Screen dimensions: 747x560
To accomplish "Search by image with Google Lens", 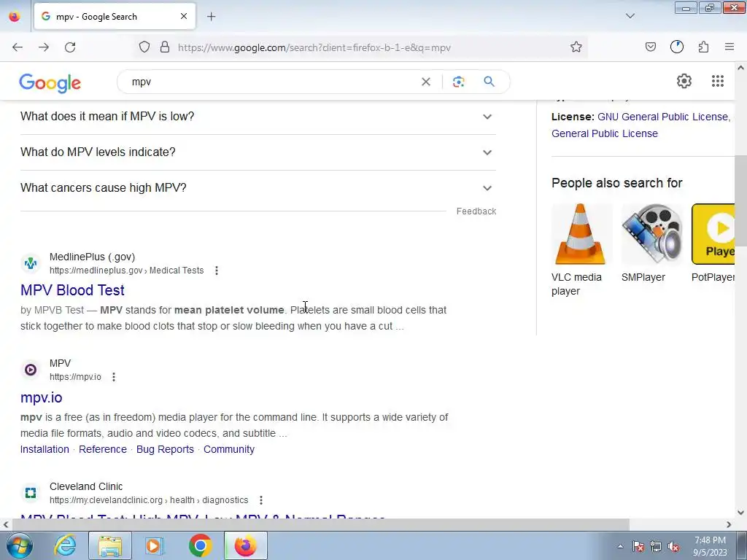I will (x=458, y=82).
